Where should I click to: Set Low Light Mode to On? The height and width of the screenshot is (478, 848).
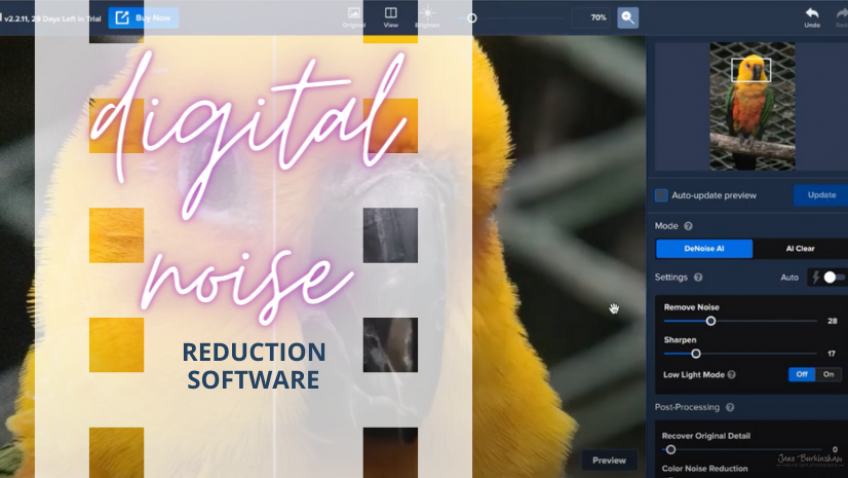(829, 374)
